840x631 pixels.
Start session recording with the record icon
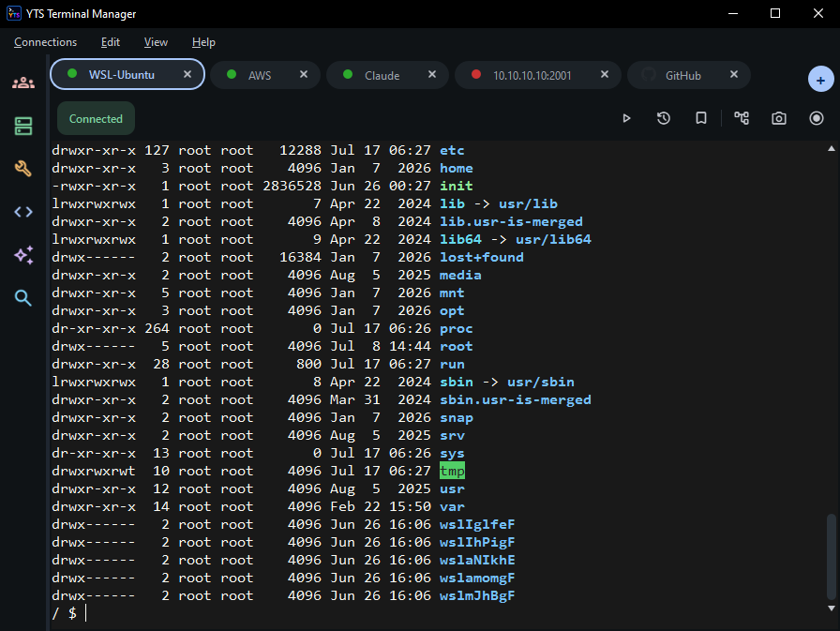coord(817,118)
